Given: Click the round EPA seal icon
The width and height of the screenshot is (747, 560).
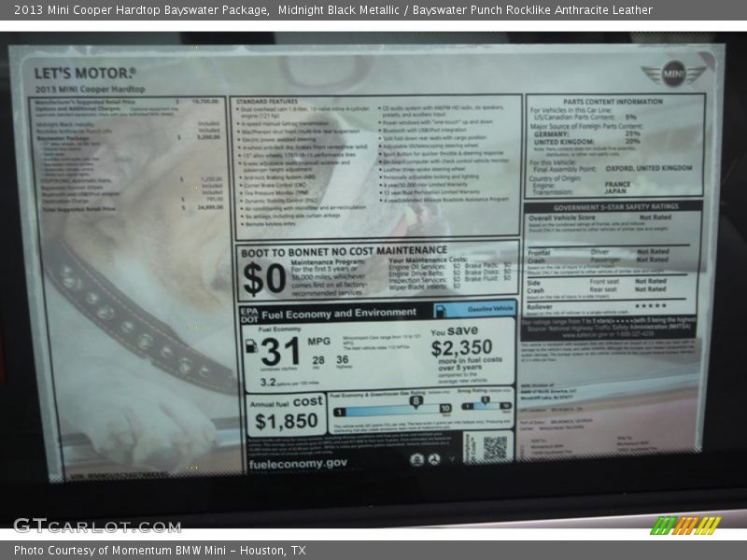Looking at the screenshot, I should (416, 459).
